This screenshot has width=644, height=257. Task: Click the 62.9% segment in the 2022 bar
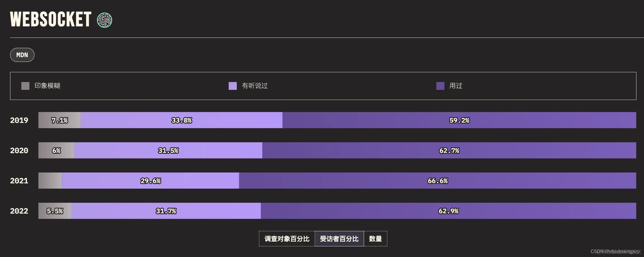tap(448, 211)
